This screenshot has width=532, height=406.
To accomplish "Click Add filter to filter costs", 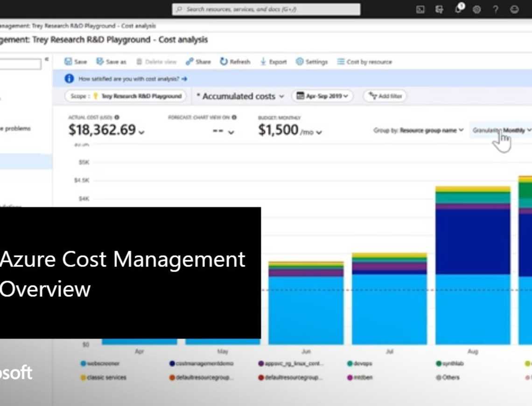I will coord(384,96).
